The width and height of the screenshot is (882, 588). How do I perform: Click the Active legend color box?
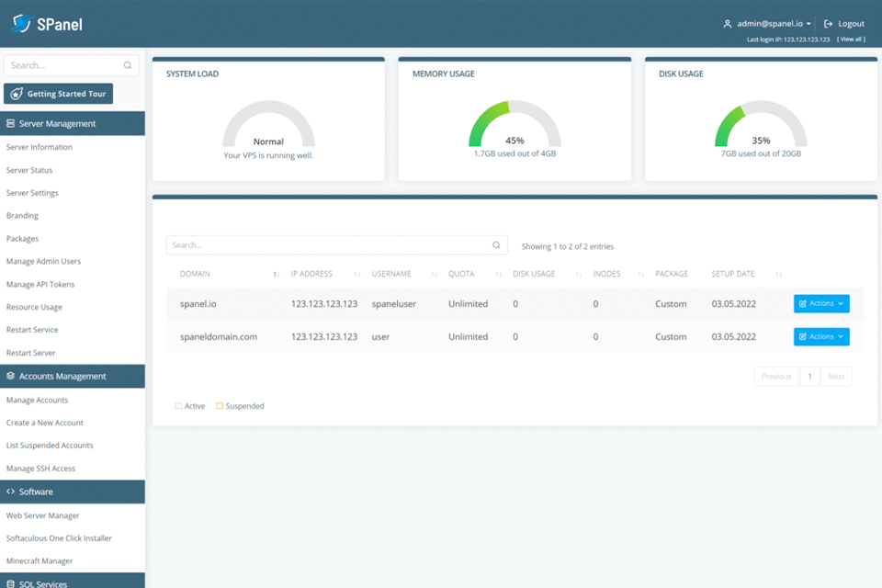(178, 406)
